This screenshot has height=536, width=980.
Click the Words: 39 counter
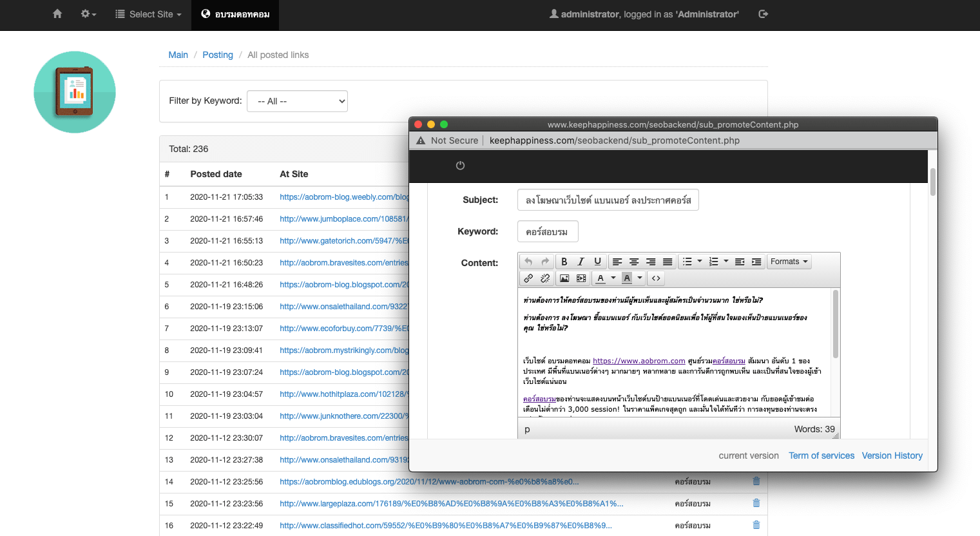(x=814, y=429)
